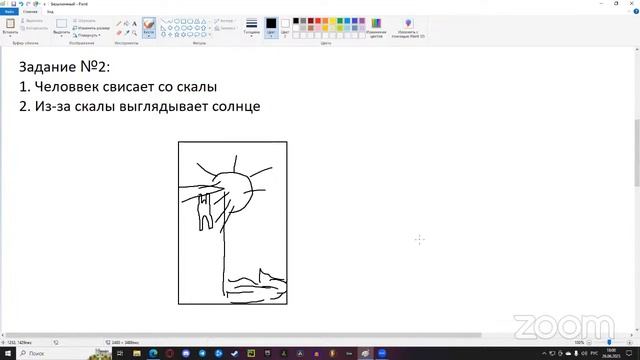
Task: Open dropdown arrow under Вставить
Action: [10, 36]
